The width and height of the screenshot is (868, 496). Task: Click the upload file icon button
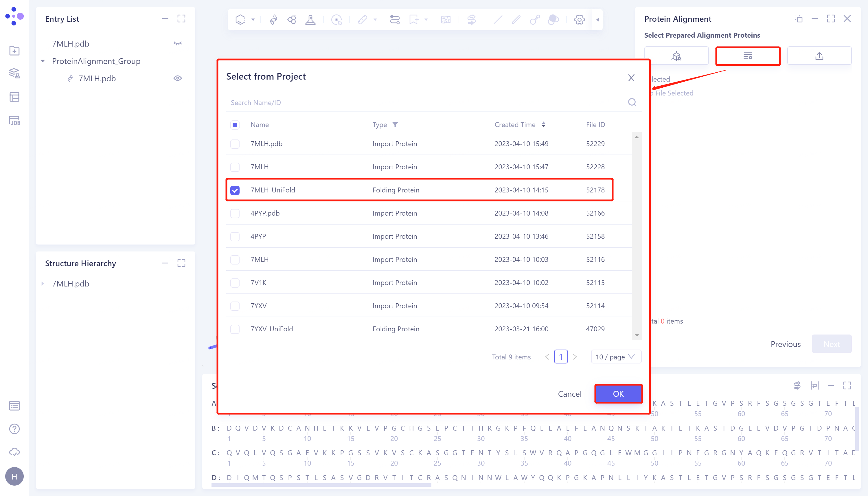click(819, 56)
